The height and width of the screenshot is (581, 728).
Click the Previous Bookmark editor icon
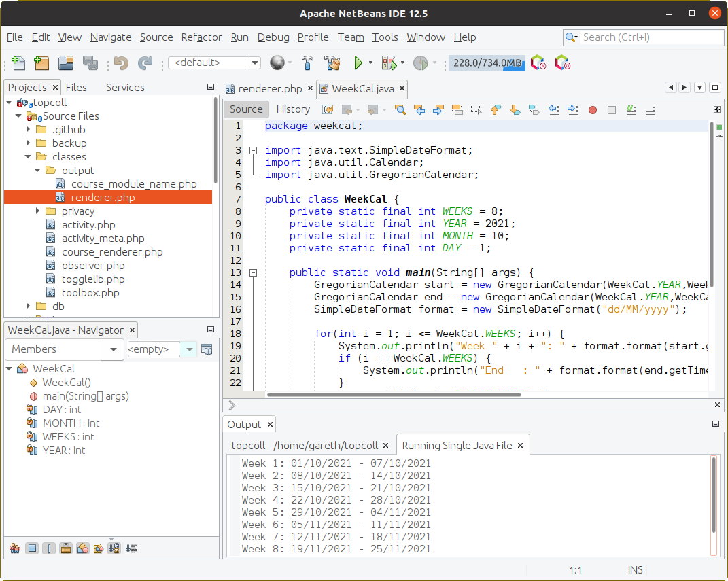[x=496, y=109]
